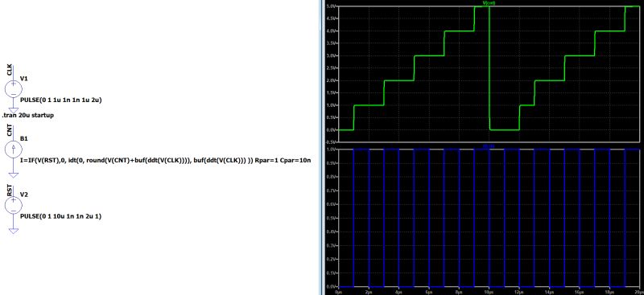Click the 3.0V label on upper pane axis
This screenshot has width=644, height=295.
tap(331, 55)
